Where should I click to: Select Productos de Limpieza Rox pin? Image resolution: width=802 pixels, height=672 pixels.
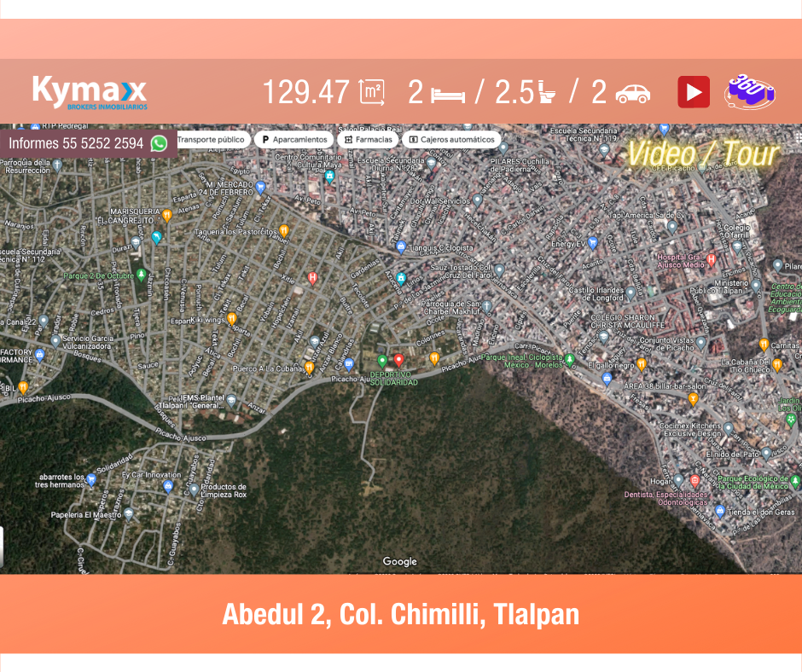click(194, 490)
